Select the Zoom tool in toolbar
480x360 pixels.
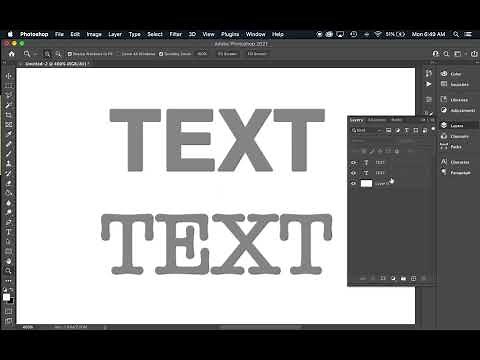click(x=9, y=271)
